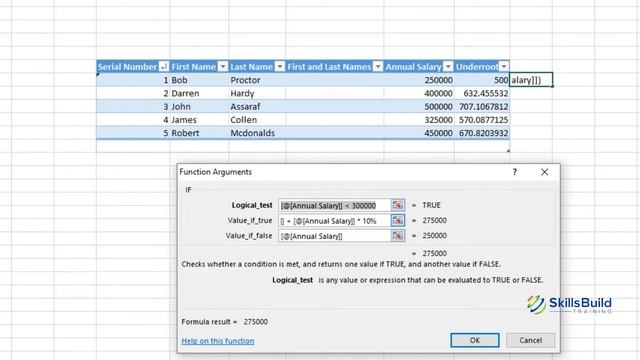Open Annual Salary column filter dropdown
640x360 pixels.
point(448,67)
